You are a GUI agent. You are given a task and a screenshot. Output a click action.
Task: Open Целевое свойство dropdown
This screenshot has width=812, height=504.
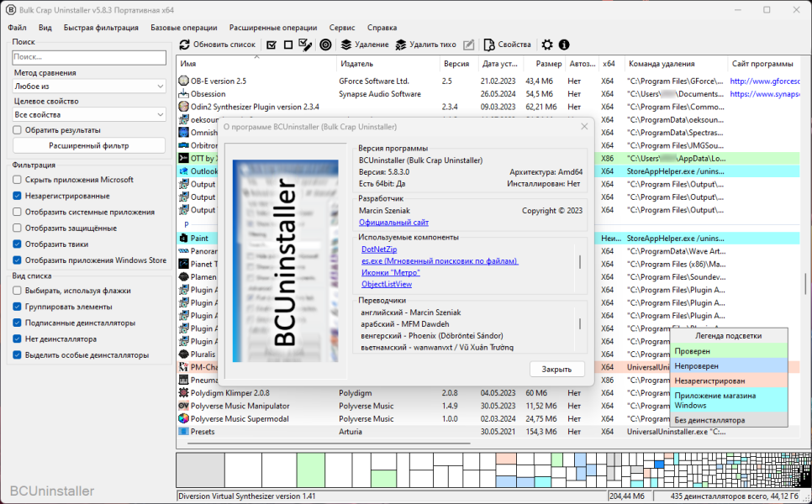(x=88, y=114)
